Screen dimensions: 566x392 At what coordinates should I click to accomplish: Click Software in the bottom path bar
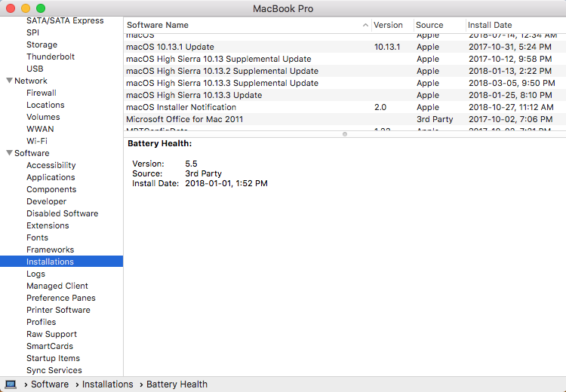(50, 384)
